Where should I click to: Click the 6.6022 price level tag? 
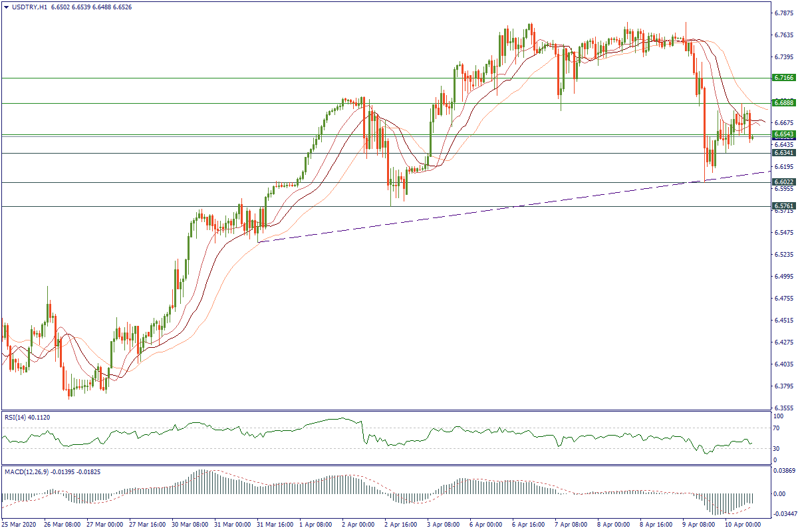click(783, 182)
